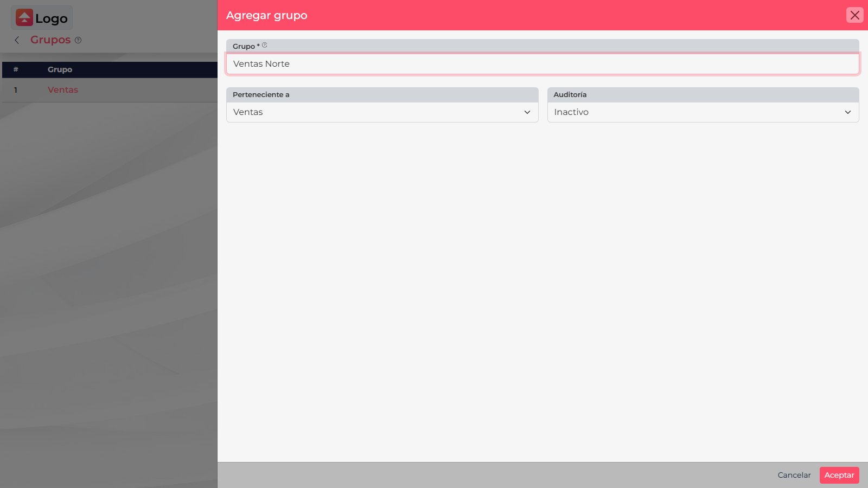Open the Auditoría dropdown
Screen dimensions: 868x488
pyautogui.click(x=703, y=112)
